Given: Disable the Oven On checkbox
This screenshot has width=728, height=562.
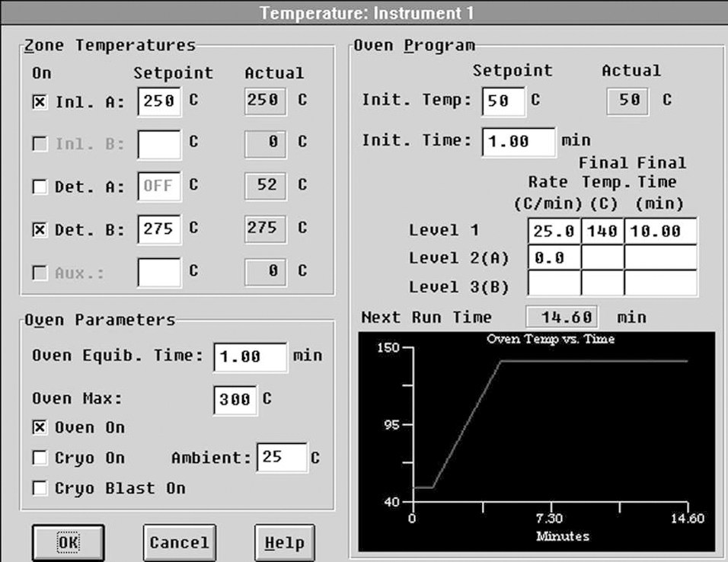Looking at the screenshot, I should (x=40, y=428).
